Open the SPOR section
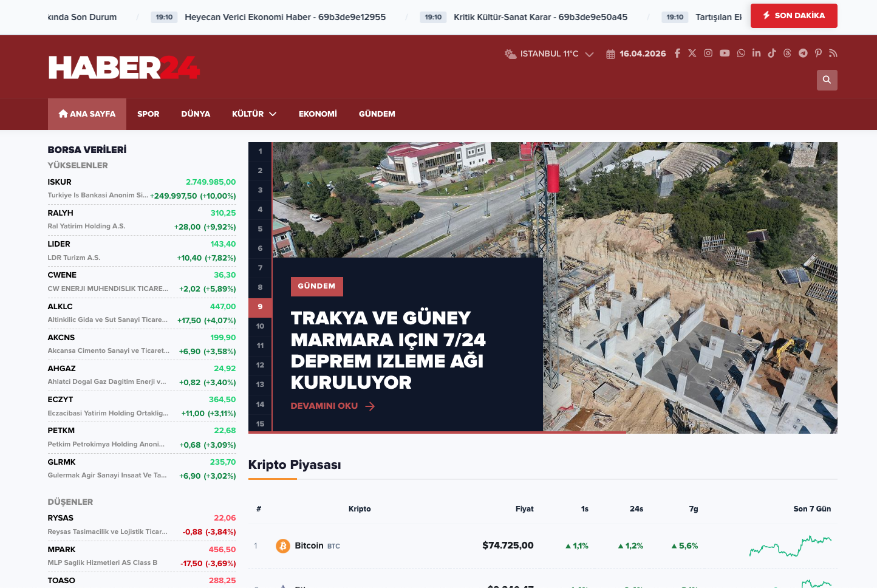The width and height of the screenshot is (877, 588). pyautogui.click(x=148, y=114)
